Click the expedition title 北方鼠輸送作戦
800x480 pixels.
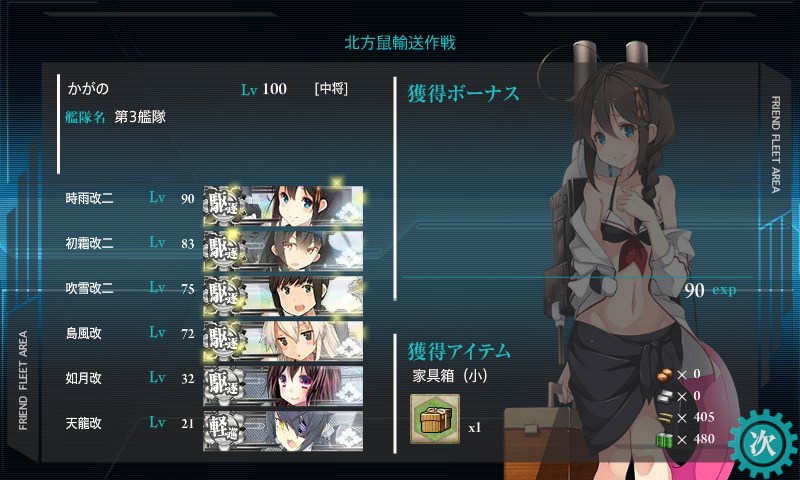[x=399, y=43]
